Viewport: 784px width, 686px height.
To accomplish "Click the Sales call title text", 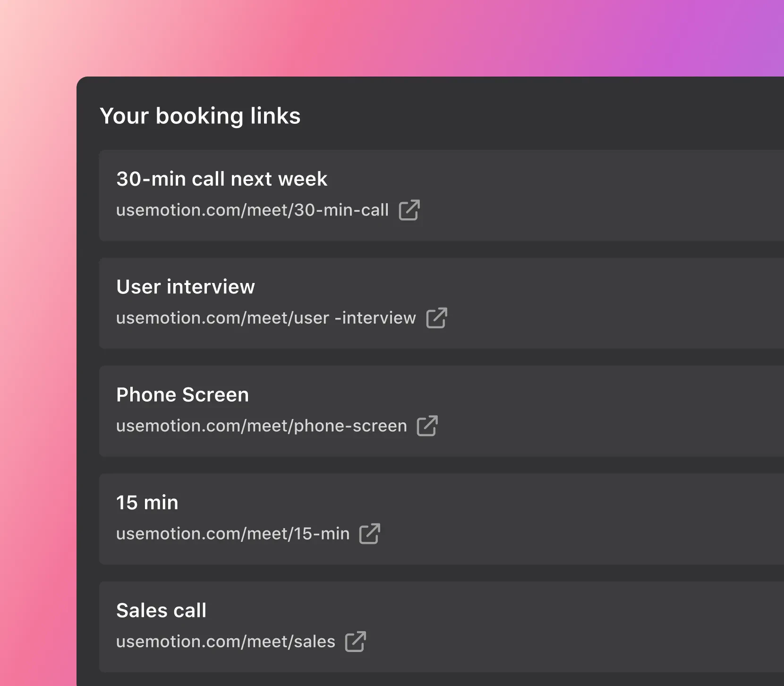I will 161,610.
